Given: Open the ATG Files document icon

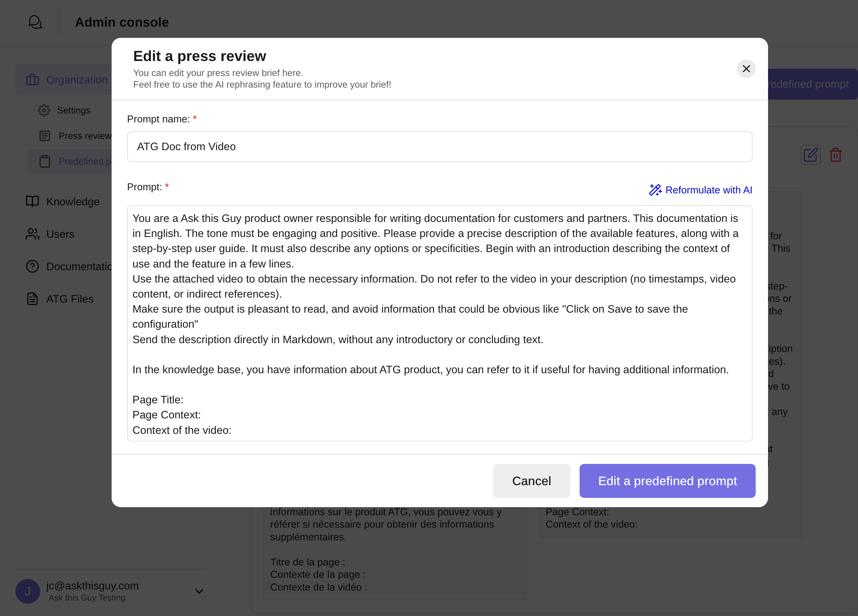Looking at the screenshot, I should point(32,299).
